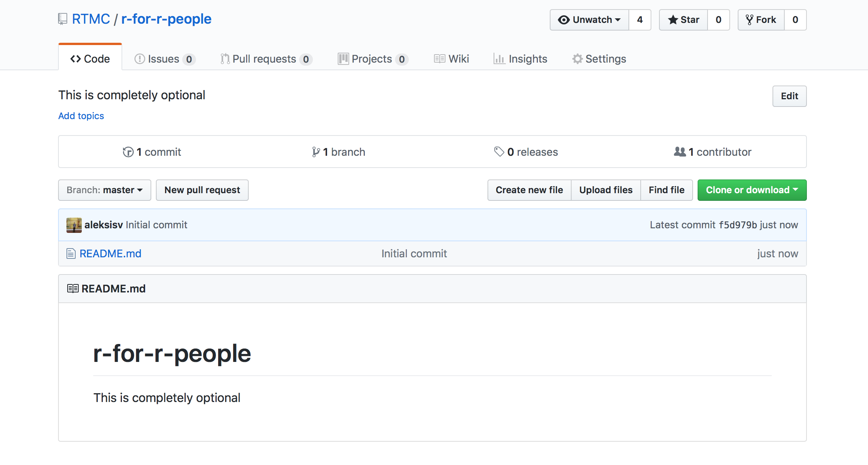This screenshot has width=868, height=465.
Task: Open aleksisv's user profile link
Action: click(104, 225)
